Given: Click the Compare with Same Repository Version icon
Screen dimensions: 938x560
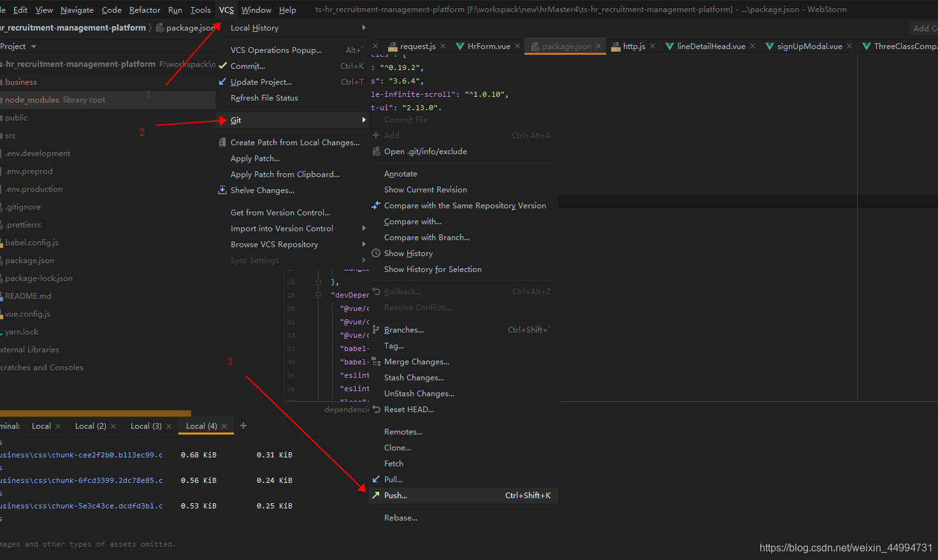Looking at the screenshot, I should tap(376, 205).
